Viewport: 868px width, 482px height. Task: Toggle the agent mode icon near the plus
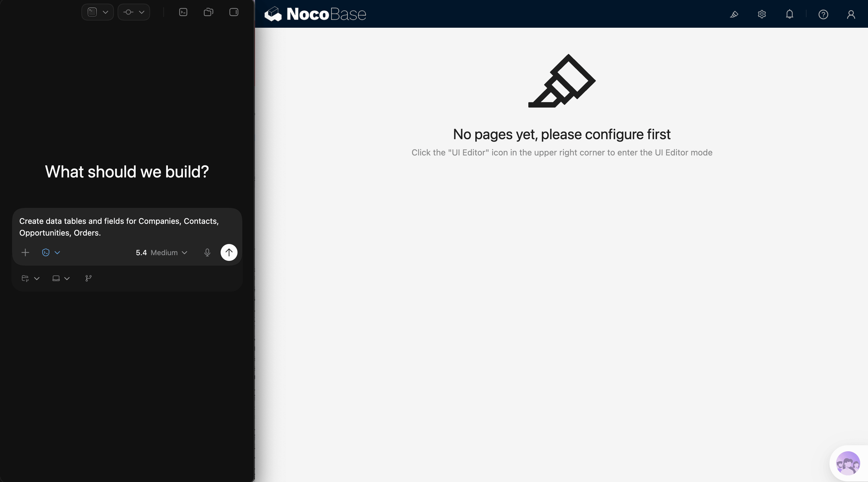tap(46, 252)
